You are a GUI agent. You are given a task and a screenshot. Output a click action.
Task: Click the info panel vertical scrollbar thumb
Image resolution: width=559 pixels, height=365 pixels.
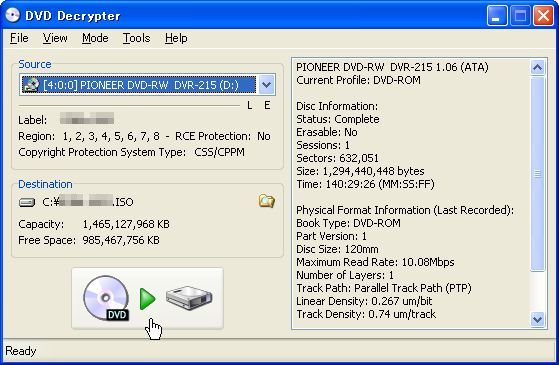(538, 174)
